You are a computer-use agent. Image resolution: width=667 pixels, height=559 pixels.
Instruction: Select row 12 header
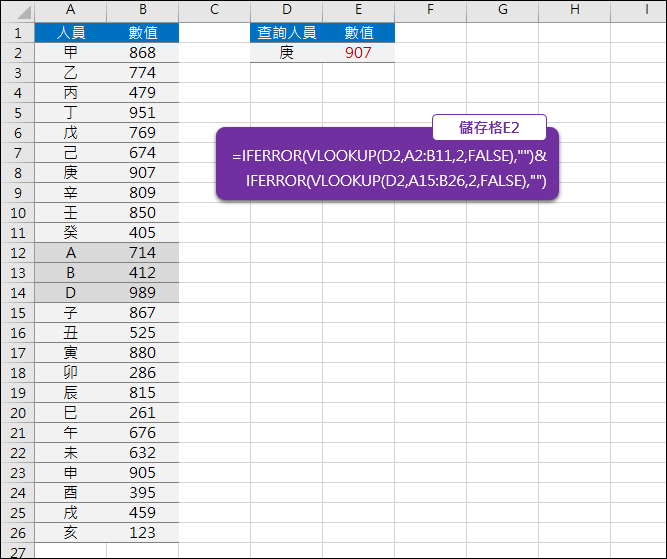(17, 253)
